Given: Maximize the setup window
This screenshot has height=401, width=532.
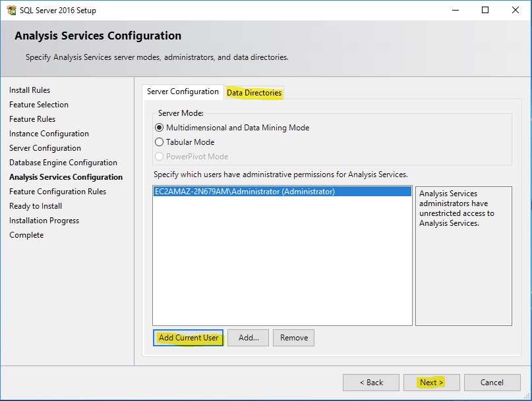Looking at the screenshot, I should click(485, 11).
